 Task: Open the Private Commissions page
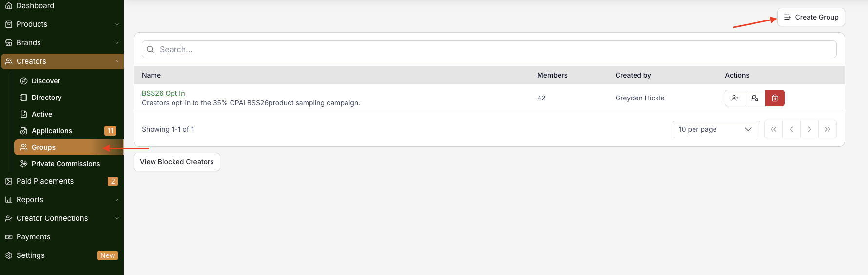tap(66, 164)
